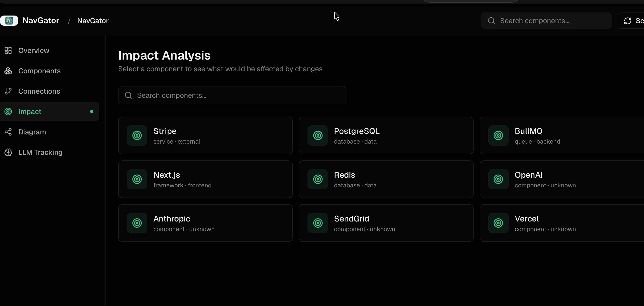Open LLM Tracking via its sidebar icon

(x=8, y=152)
